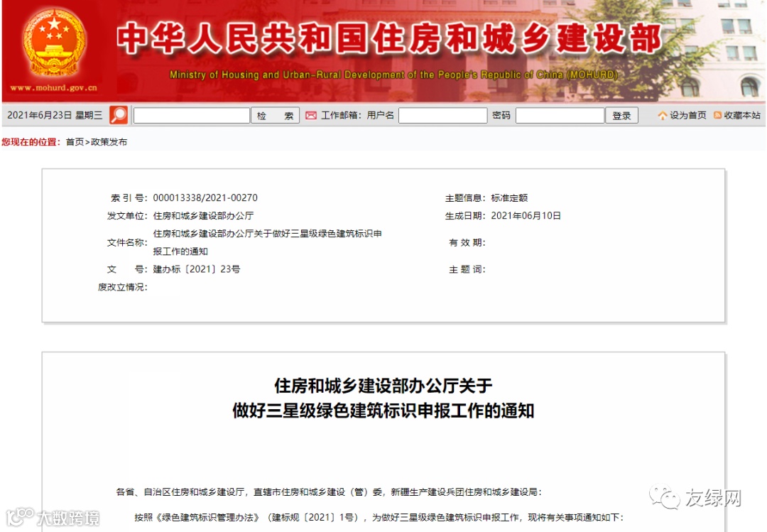Click the issuing unit 住房和城乡建设部办公厅
This screenshot has width=767, height=532.
coord(203,216)
